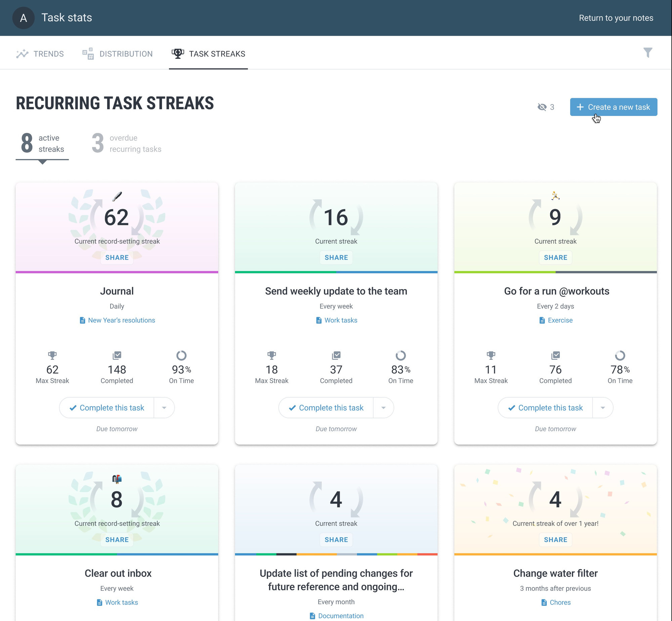The width and height of the screenshot is (672, 621).
Task: Open the New Year's resolutions note link
Action: tap(121, 320)
